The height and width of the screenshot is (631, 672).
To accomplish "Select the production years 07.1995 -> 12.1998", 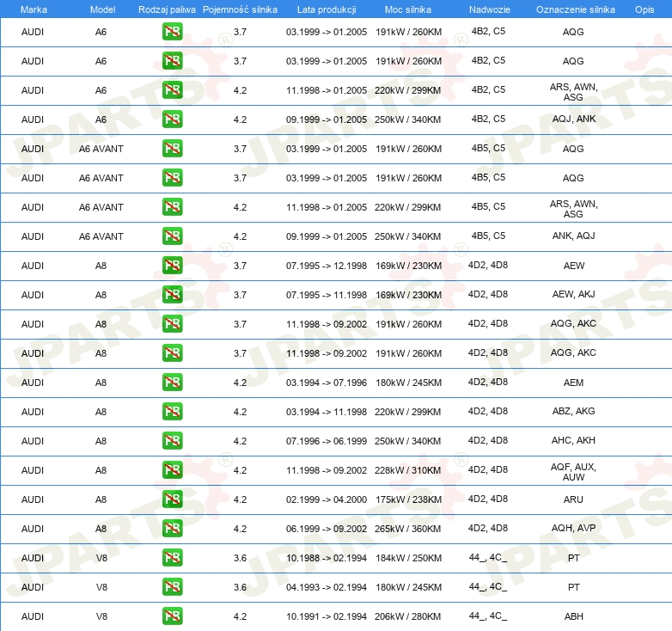I will (x=327, y=266).
